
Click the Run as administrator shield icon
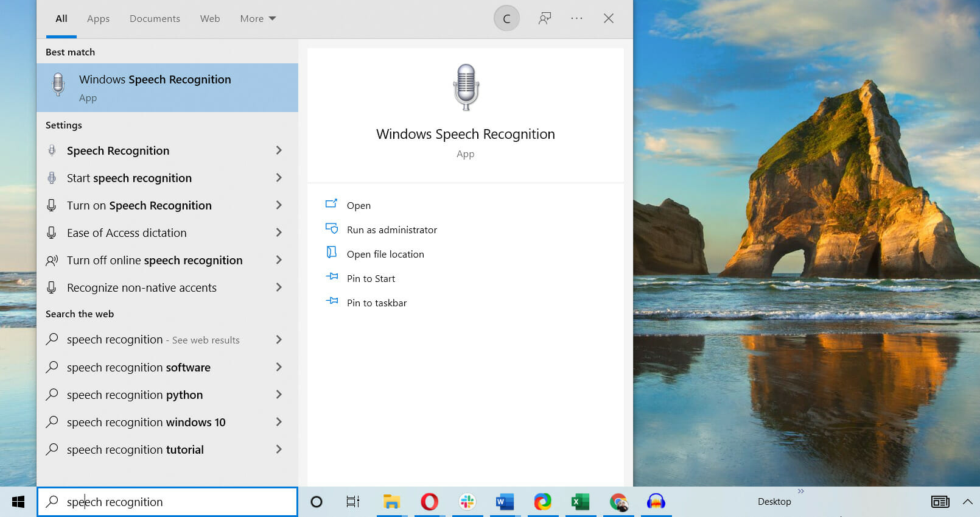coord(332,228)
